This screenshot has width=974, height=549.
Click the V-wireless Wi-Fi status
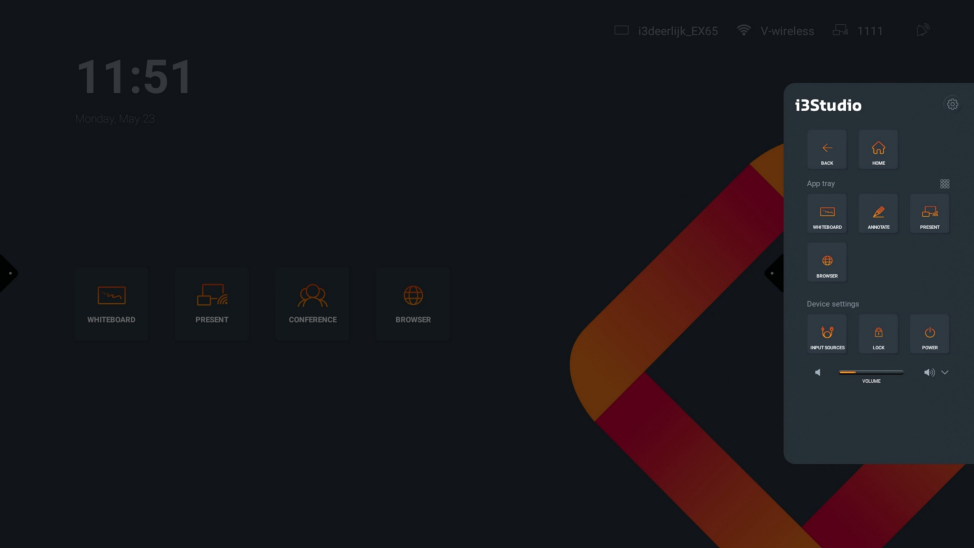(775, 31)
